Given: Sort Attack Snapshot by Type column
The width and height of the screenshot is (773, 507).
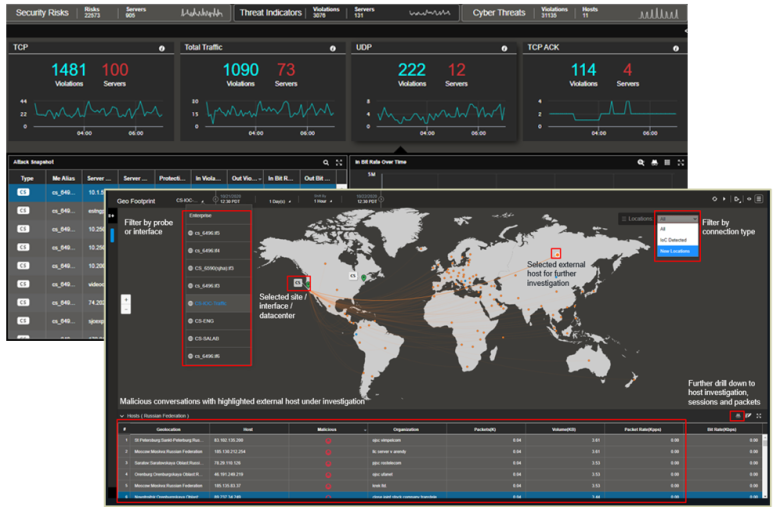Looking at the screenshot, I should (27, 178).
